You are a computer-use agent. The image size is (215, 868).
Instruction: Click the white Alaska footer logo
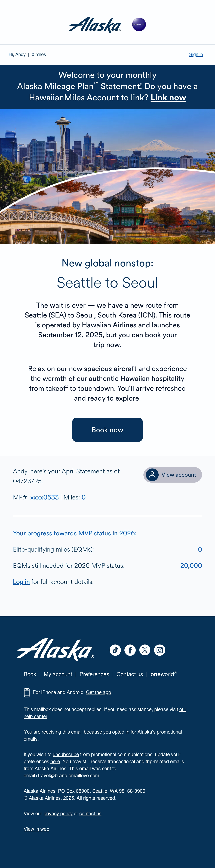[55, 649]
